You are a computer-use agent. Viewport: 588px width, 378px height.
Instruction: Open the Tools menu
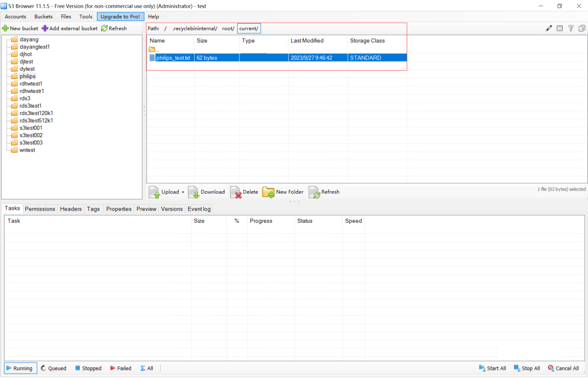[86, 17]
